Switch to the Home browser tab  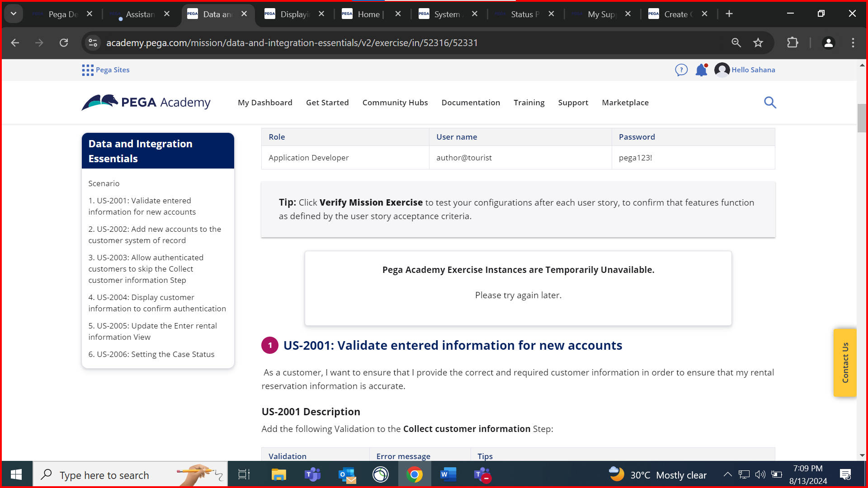coord(370,14)
